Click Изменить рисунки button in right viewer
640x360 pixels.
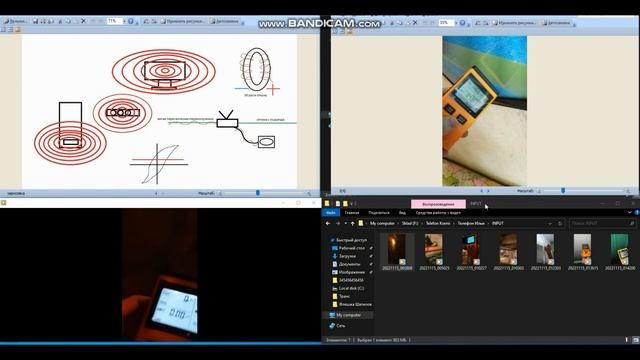click(x=514, y=23)
